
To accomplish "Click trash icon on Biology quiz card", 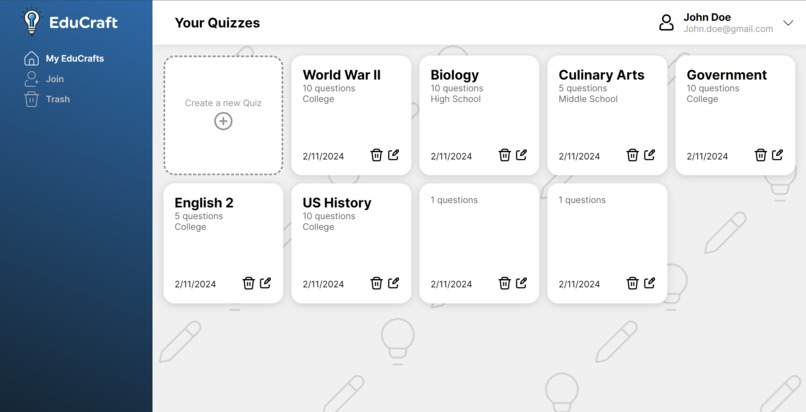I will coord(504,155).
